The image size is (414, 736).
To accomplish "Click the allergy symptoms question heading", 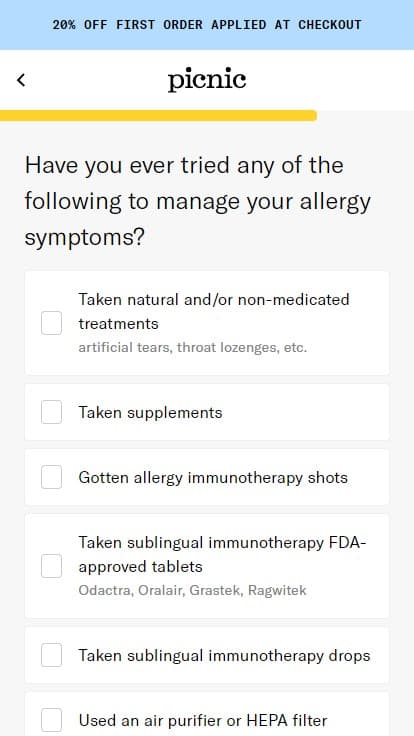I will (198, 202).
